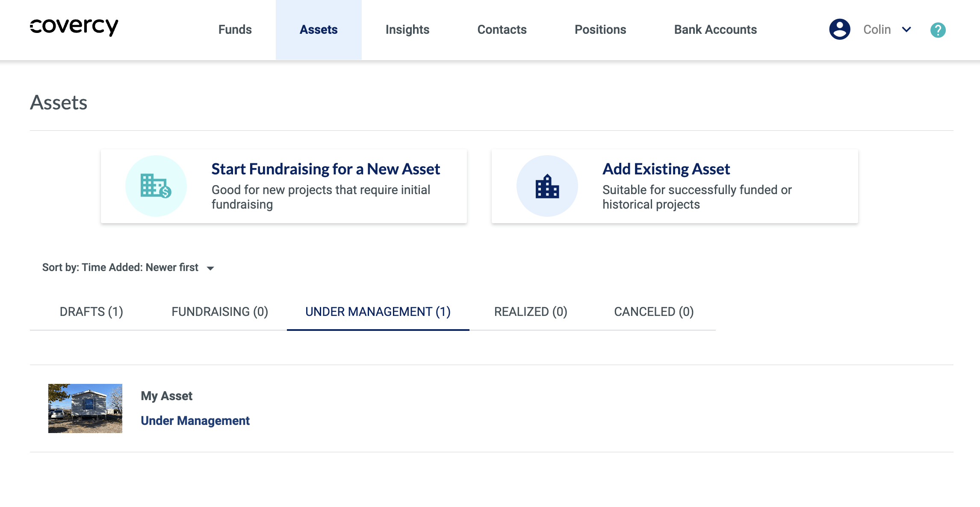Select the Fundraising (0) tab

pyautogui.click(x=220, y=312)
